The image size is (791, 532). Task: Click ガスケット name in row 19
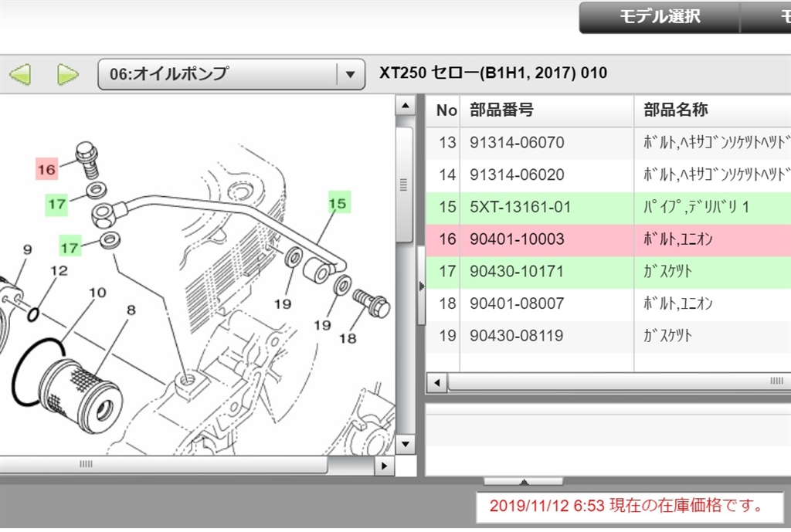click(667, 337)
